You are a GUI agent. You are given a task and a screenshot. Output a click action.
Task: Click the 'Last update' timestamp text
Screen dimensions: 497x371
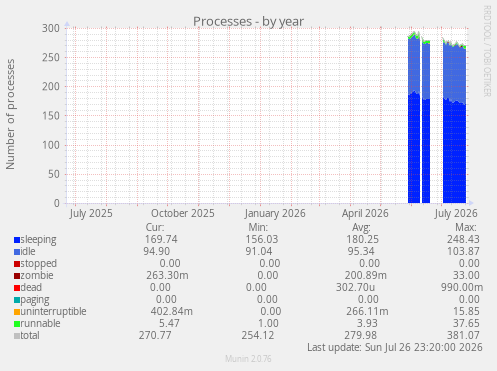[x=395, y=347]
